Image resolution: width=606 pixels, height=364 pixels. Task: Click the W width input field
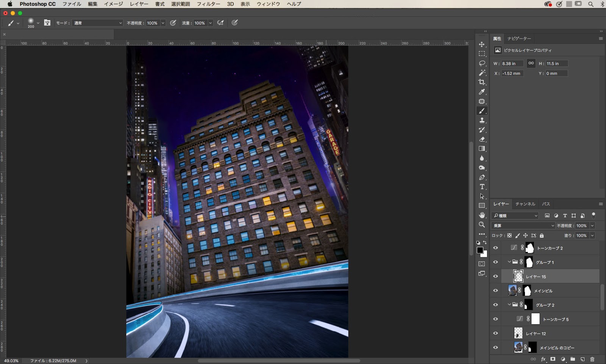click(x=512, y=64)
